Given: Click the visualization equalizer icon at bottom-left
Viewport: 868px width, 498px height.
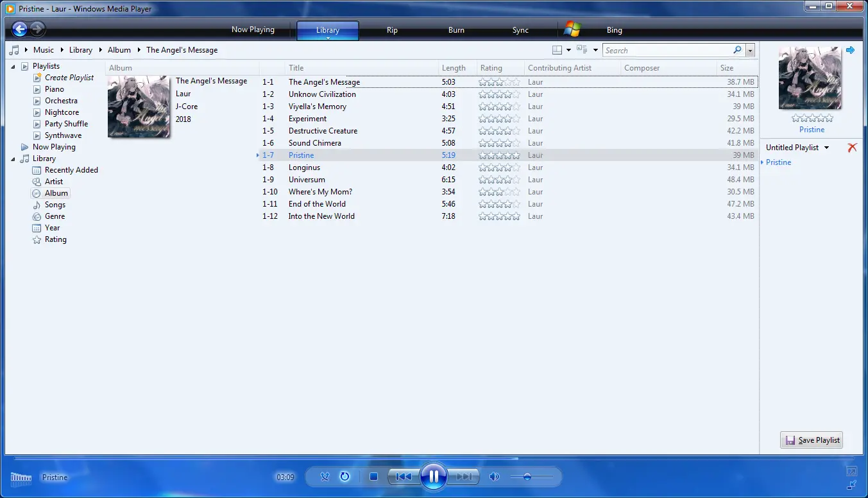Looking at the screenshot, I should pos(21,477).
